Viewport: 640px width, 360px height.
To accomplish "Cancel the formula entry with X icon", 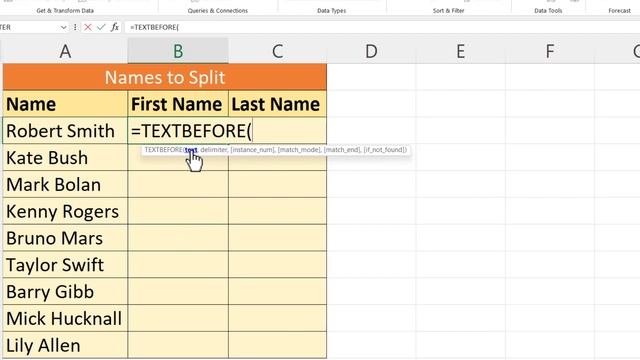I will (x=88, y=27).
